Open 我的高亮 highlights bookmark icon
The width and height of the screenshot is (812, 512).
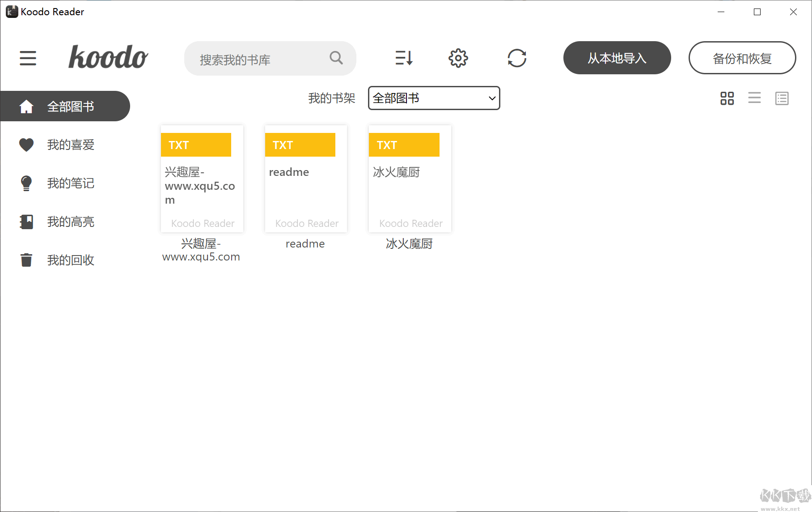coord(26,222)
